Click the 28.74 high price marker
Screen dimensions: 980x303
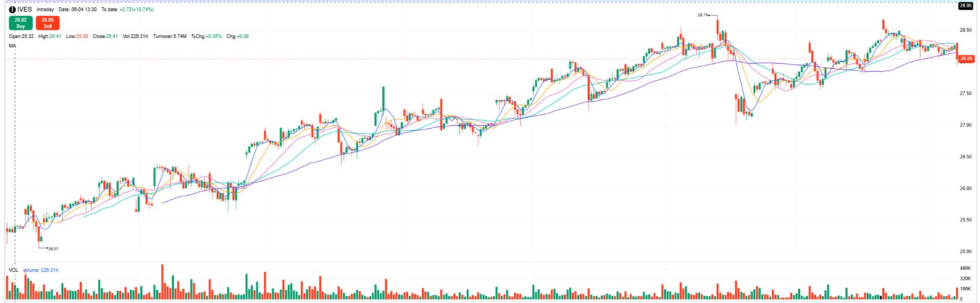coord(703,15)
